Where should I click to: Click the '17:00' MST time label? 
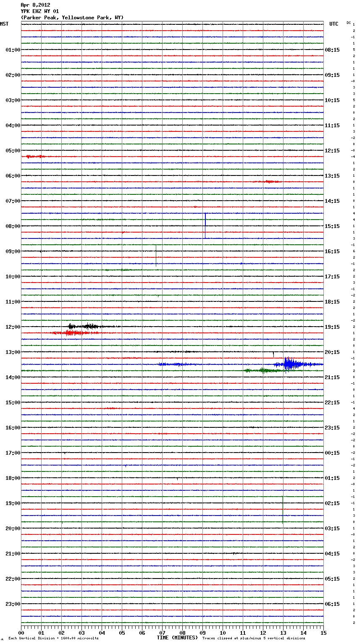[x=13, y=453]
